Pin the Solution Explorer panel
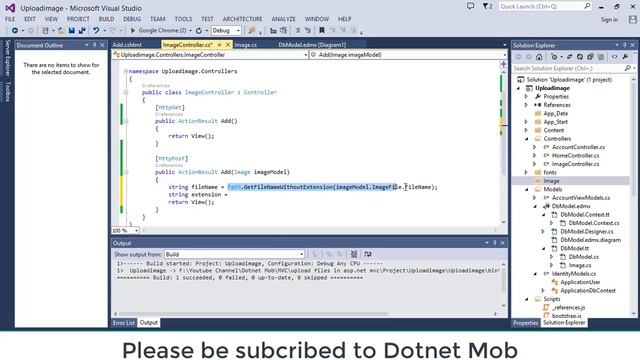Viewport: 640px width, 360px height. [x=624, y=45]
